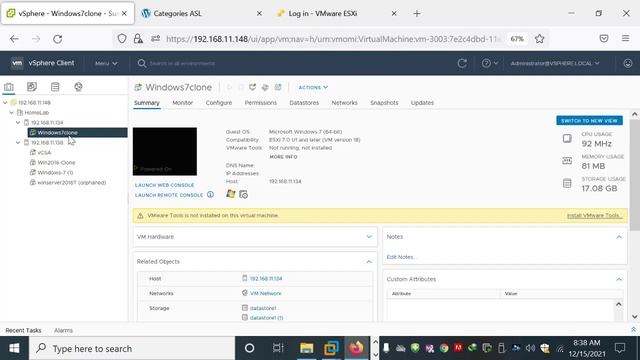Click LAUNCH WEB CONSOLE link
The height and width of the screenshot is (360, 640).
pyautogui.click(x=164, y=185)
